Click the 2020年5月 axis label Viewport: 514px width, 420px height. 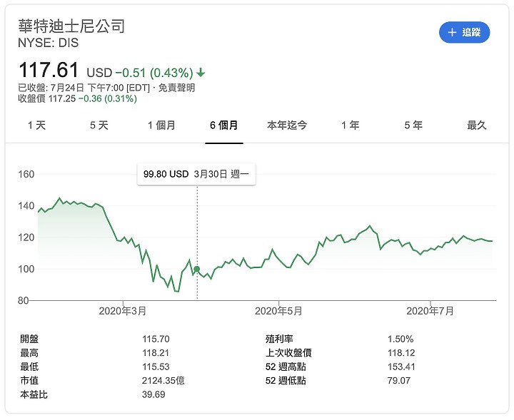point(278,311)
